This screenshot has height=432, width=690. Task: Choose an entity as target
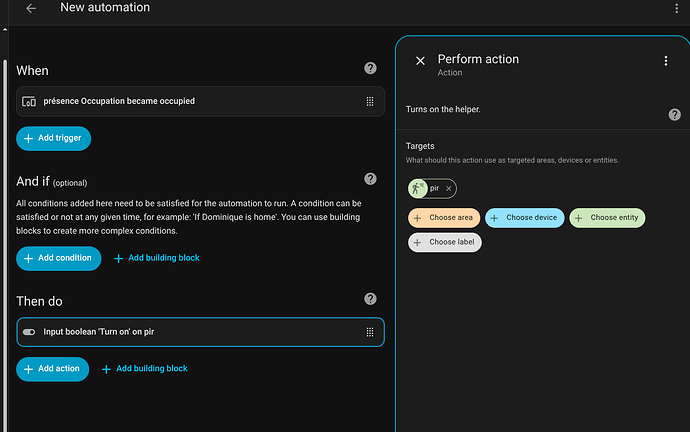click(x=608, y=217)
